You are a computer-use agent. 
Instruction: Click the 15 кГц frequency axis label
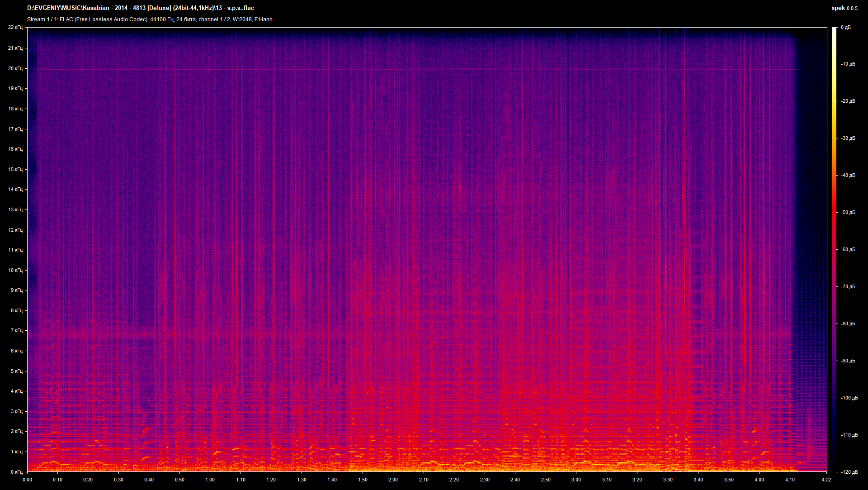click(15, 169)
